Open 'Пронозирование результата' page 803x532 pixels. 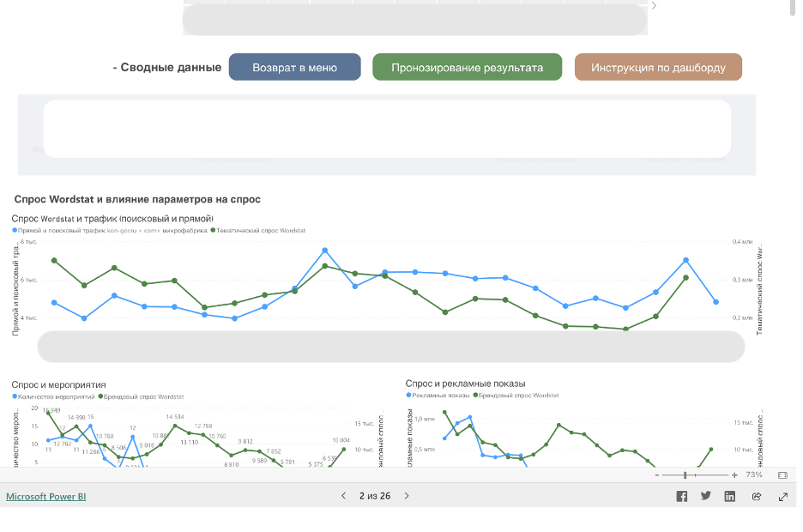[467, 68]
